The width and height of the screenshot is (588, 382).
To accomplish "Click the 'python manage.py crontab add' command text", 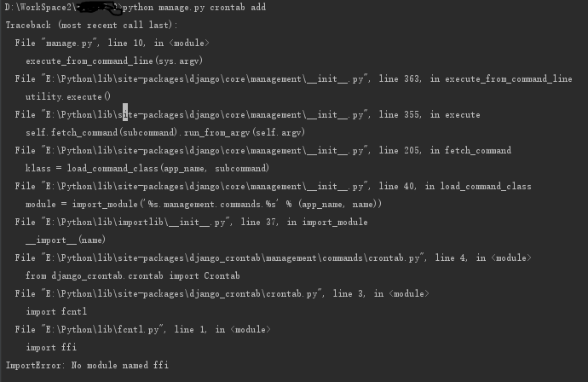I will (x=194, y=8).
